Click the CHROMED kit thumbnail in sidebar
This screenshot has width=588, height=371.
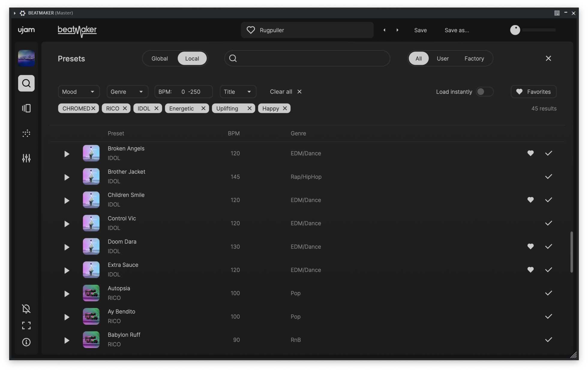[x=26, y=58]
